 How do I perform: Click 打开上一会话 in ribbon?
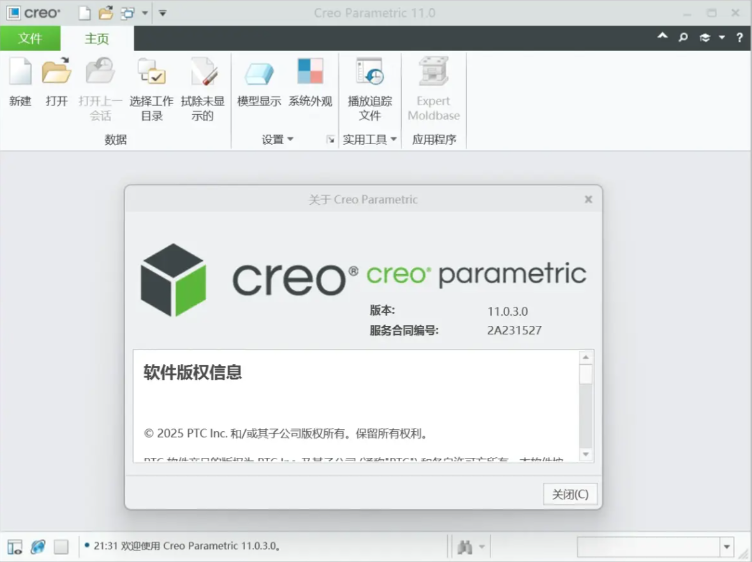(x=100, y=89)
